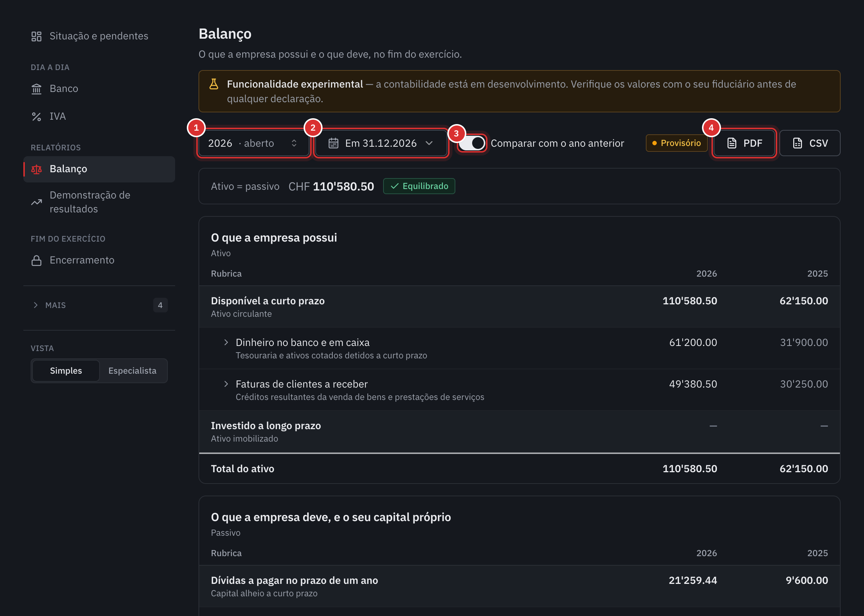The image size is (864, 616).
Task: Click the Total do ativo row
Action: click(x=519, y=469)
